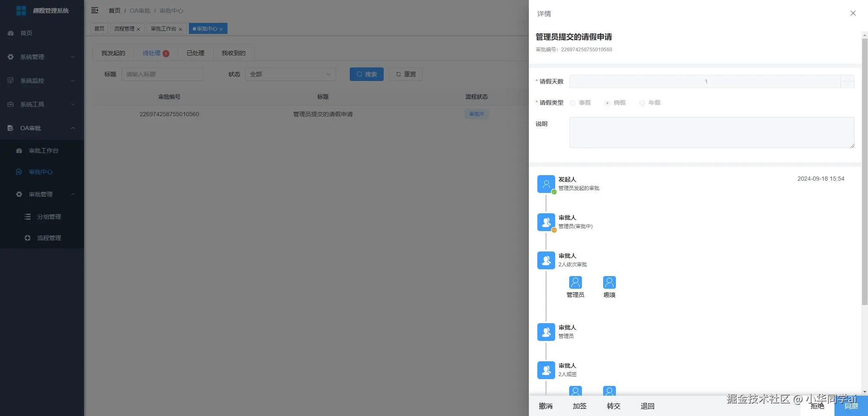Viewport: 868px width, 416px height.
Task: Click the 2人或签 approver node avatar
Action: click(546, 370)
